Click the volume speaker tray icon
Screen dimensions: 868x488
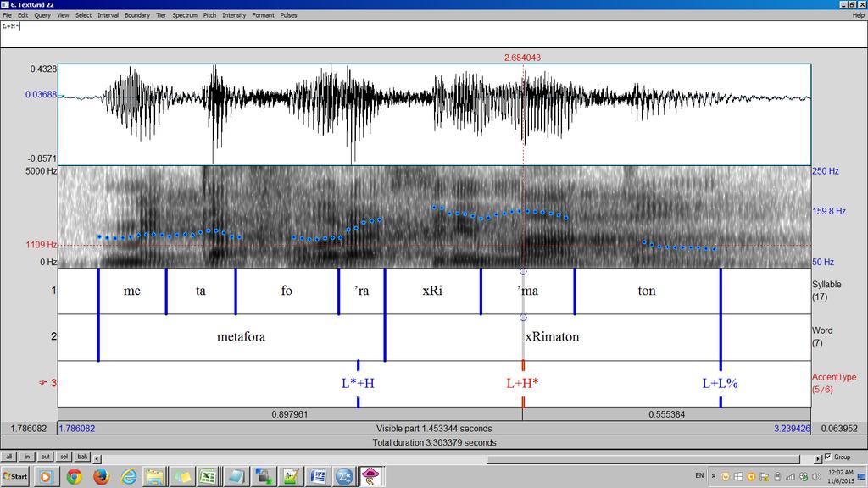[x=816, y=476]
